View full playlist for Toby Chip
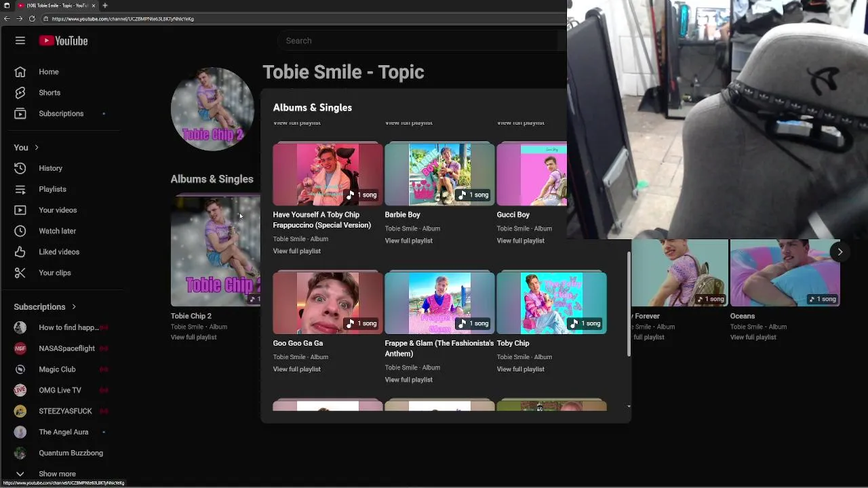 pos(520,369)
